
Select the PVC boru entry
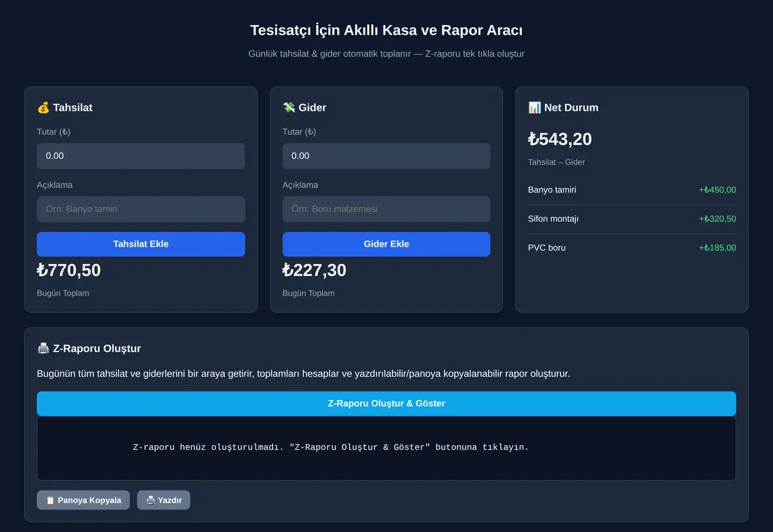coord(631,248)
